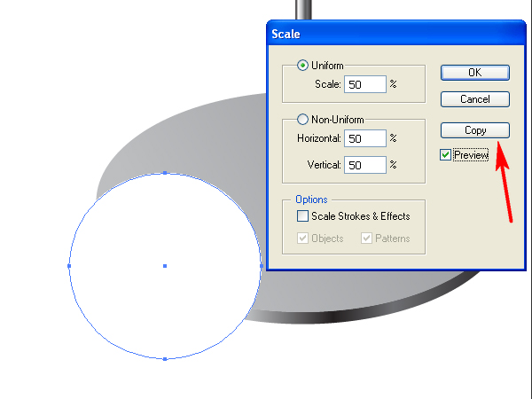Click the circle's bottom anchor point

pyautogui.click(x=165, y=359)
